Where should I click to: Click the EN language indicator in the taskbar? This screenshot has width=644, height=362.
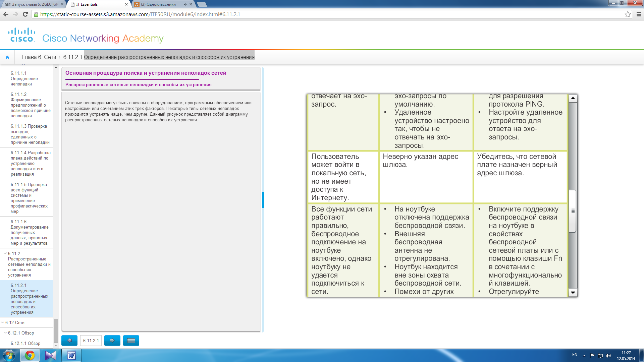575,355
